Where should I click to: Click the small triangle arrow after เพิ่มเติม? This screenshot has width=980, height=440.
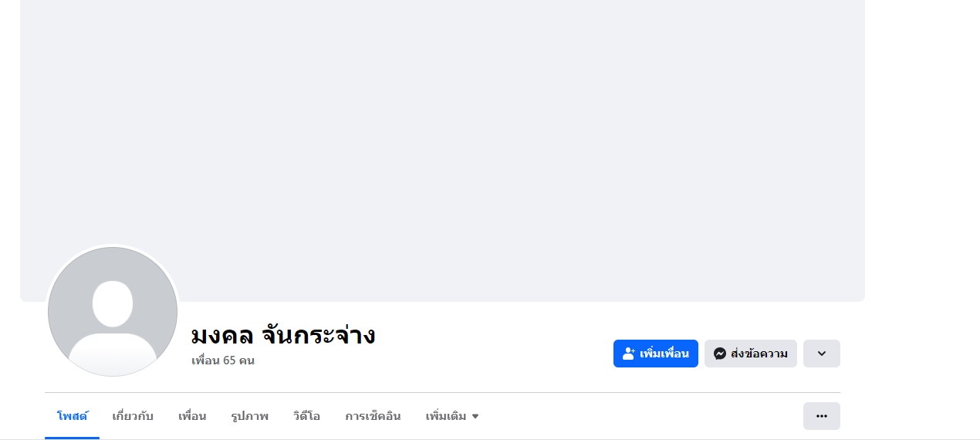[x=475, y=417]
